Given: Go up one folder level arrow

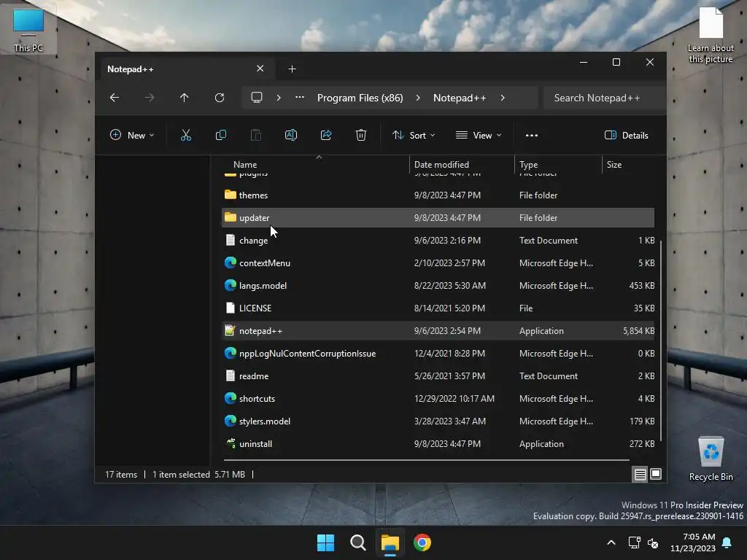Looking at the screenshot, I should tap(185, 98).
